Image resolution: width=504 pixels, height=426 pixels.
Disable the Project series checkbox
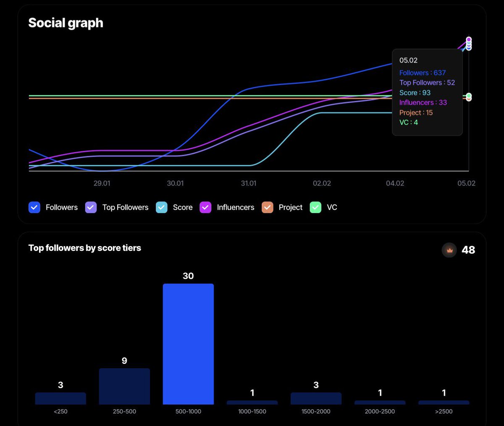click(x=268, y=207)
